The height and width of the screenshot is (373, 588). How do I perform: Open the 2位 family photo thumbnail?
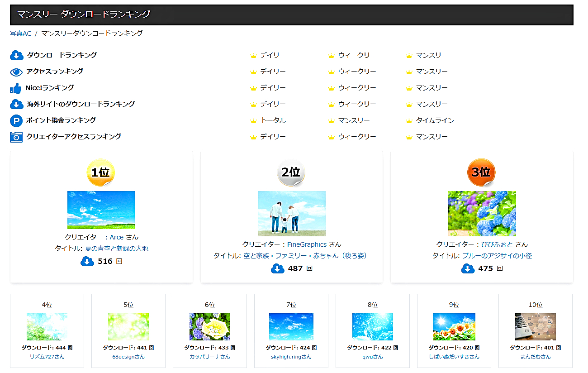coord(292,214)
